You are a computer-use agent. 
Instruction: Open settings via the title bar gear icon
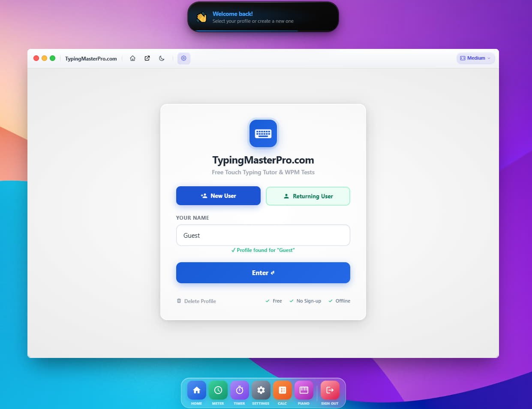click(184, 58)
